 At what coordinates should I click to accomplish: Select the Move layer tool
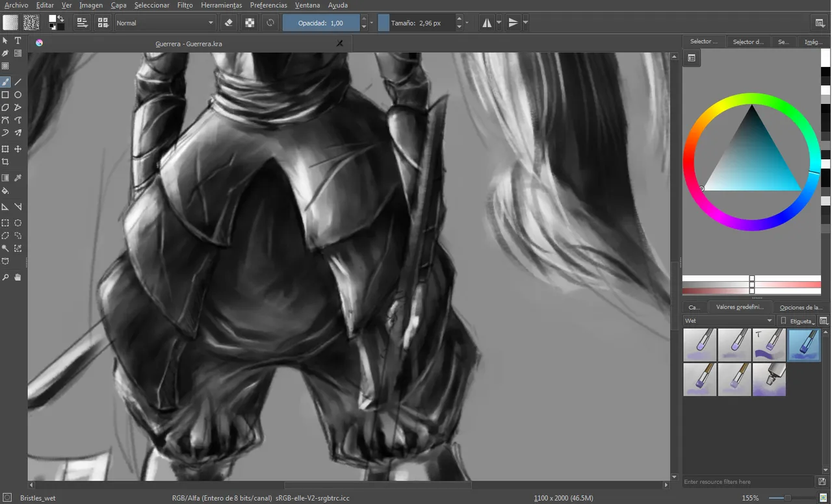(x=18, y=149)
